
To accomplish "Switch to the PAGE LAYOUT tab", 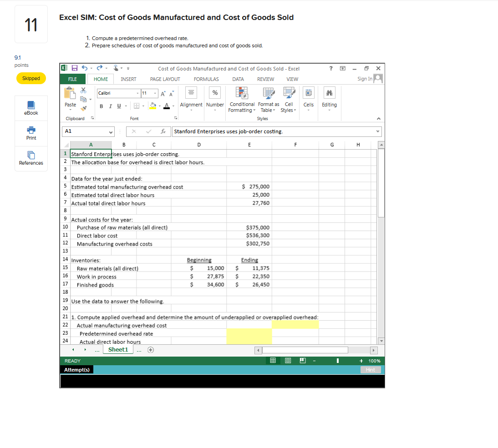I will [165, 79].
